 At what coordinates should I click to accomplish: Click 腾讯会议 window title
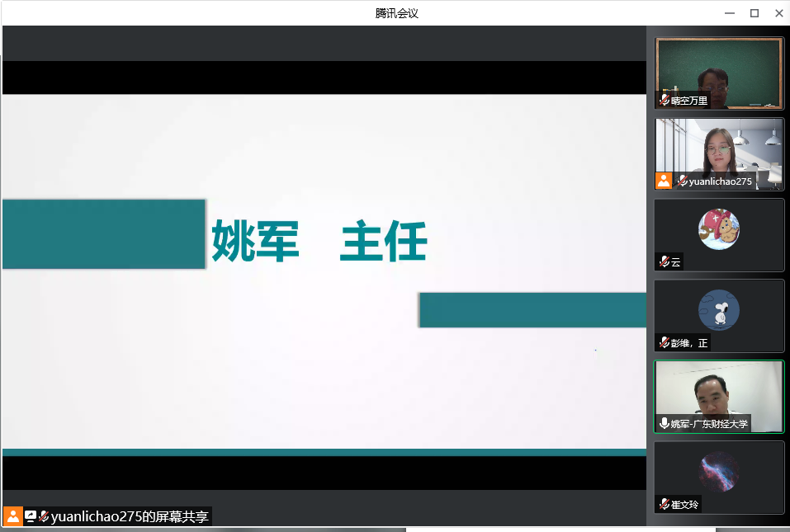397,13
